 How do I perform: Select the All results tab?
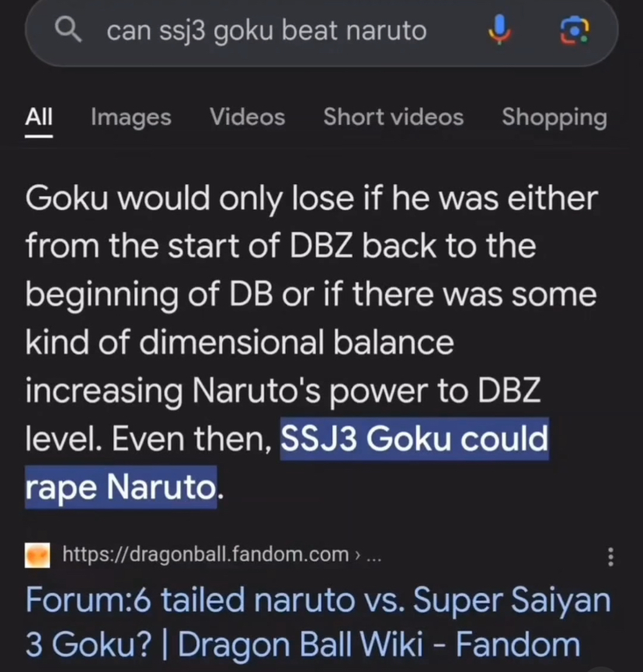point(39,117)
